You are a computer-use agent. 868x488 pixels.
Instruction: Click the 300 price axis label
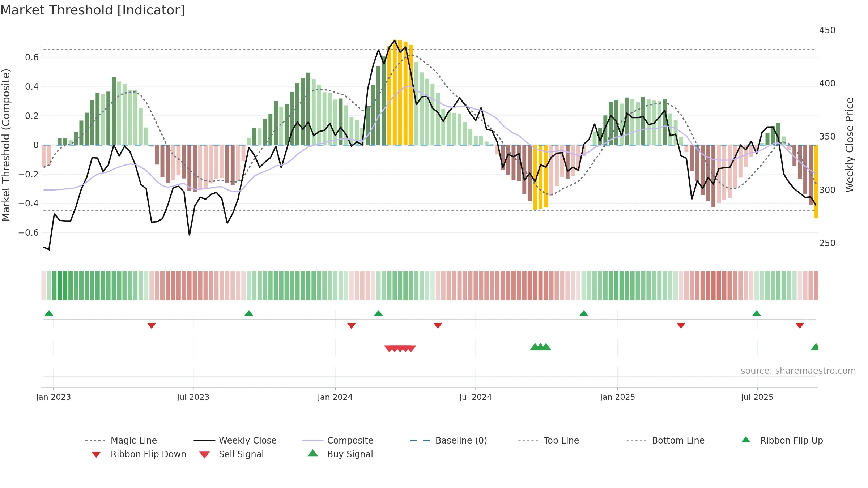(x=827, y=190)
